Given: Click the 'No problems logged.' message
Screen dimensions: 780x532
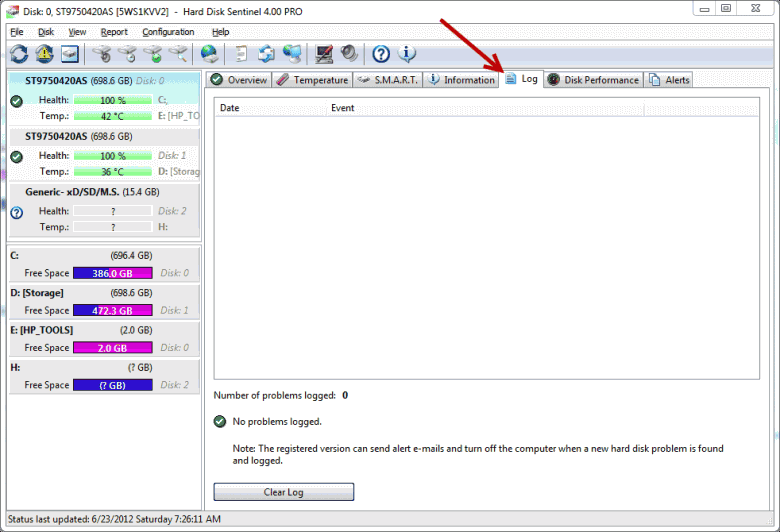Looking at the screenshot, I should pyautogui.click(x=277, y=422).
